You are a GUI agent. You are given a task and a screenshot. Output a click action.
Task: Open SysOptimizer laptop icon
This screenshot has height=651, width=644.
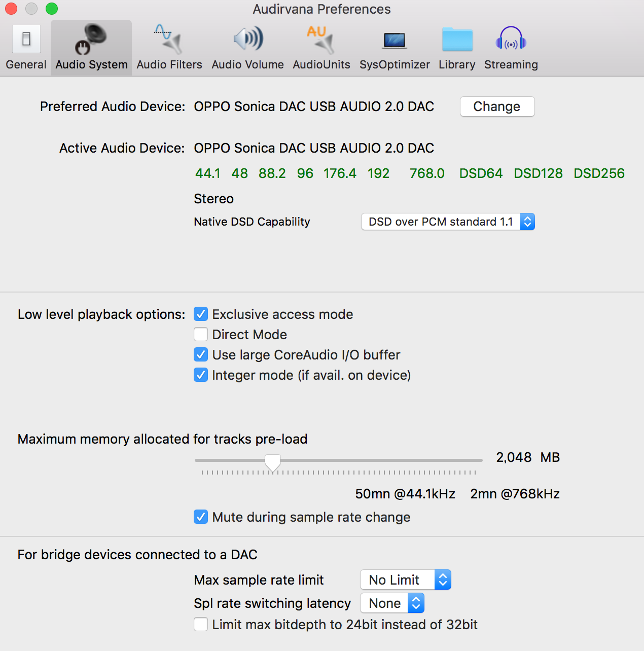coord(395,40)
